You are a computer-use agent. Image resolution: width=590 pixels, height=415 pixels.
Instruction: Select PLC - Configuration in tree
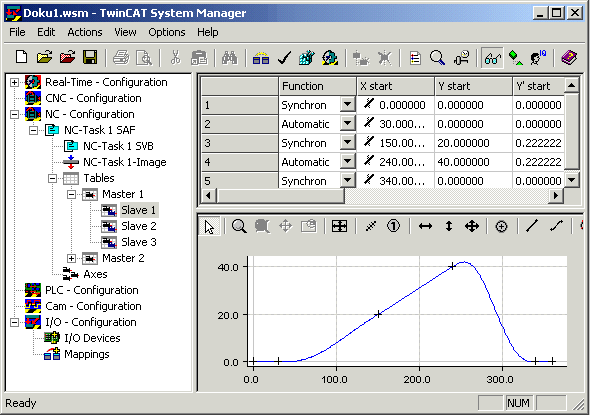91,290
